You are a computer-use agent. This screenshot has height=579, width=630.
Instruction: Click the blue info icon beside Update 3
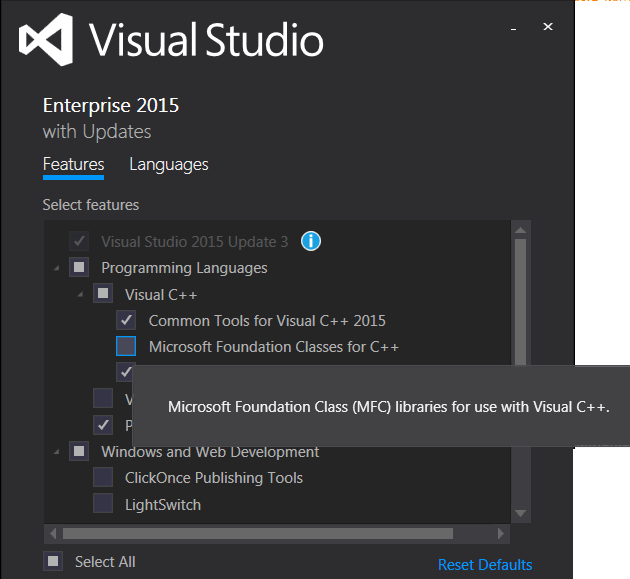[311, 241]
